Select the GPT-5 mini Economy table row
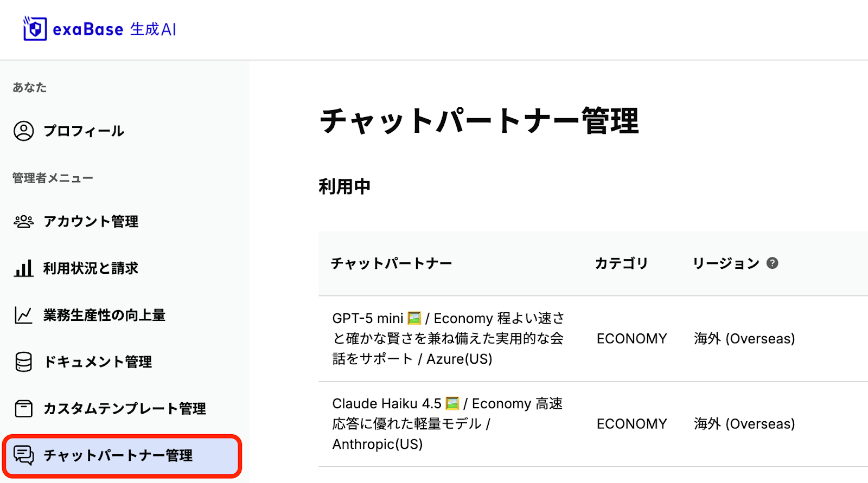The width and height of the screenshot is (868, 483). (593, 338)
